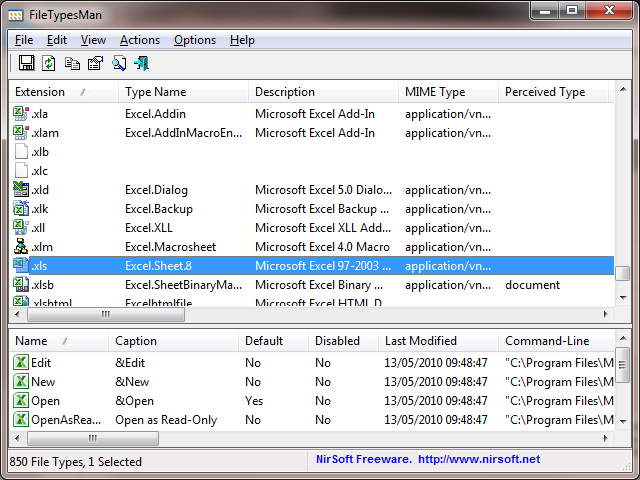Click the Exit toolbar icon
Image resolution: width=640 pixels, height=480 pixels.
(x=142, y=63)
